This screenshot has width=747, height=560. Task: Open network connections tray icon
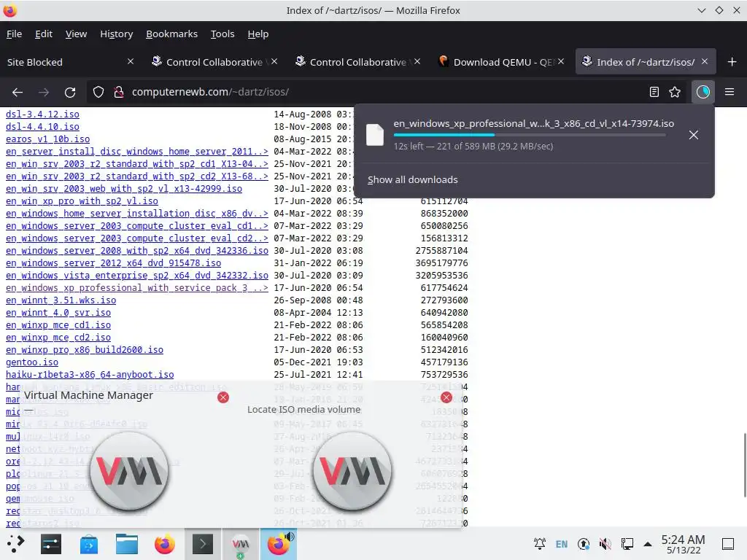[627, 544]
